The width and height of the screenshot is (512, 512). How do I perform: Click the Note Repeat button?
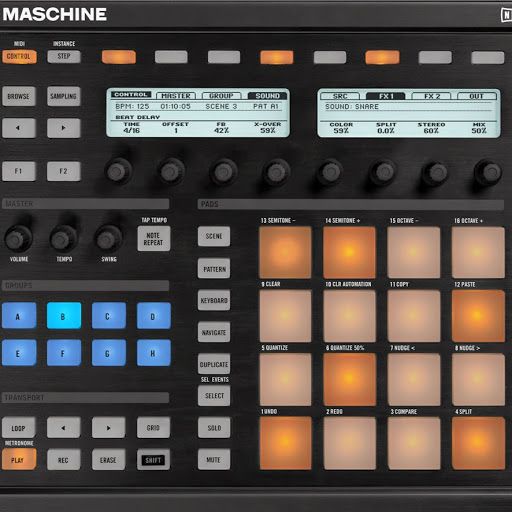(154, 238)
